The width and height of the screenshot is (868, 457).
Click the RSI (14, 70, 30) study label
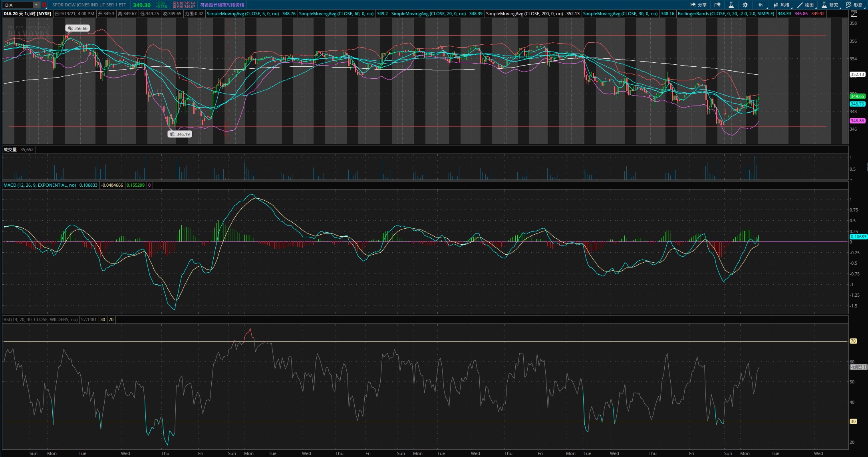[x=40, y=319]
